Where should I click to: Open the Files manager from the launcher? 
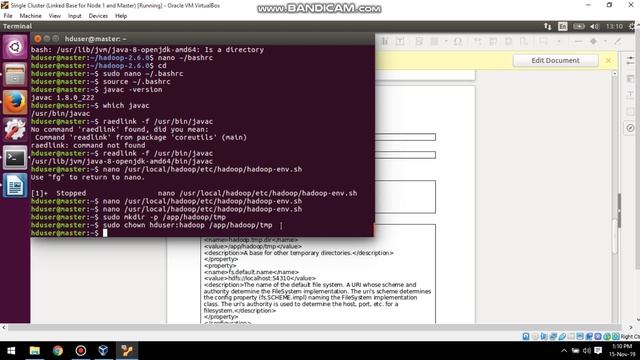tap(15, 75)
